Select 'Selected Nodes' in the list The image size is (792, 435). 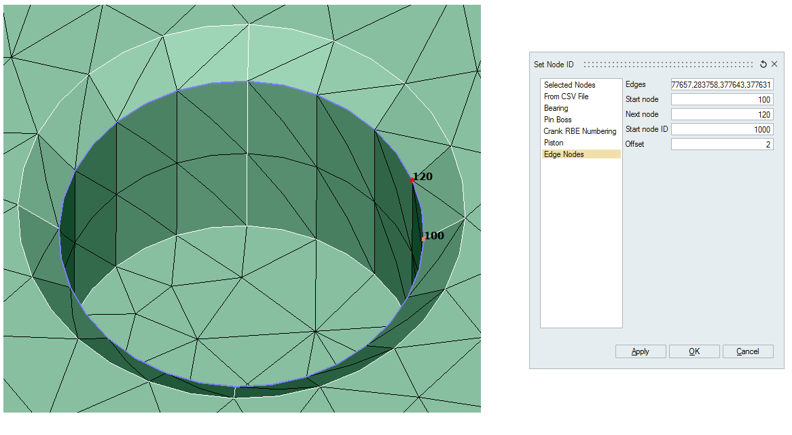tap(569, 85)
